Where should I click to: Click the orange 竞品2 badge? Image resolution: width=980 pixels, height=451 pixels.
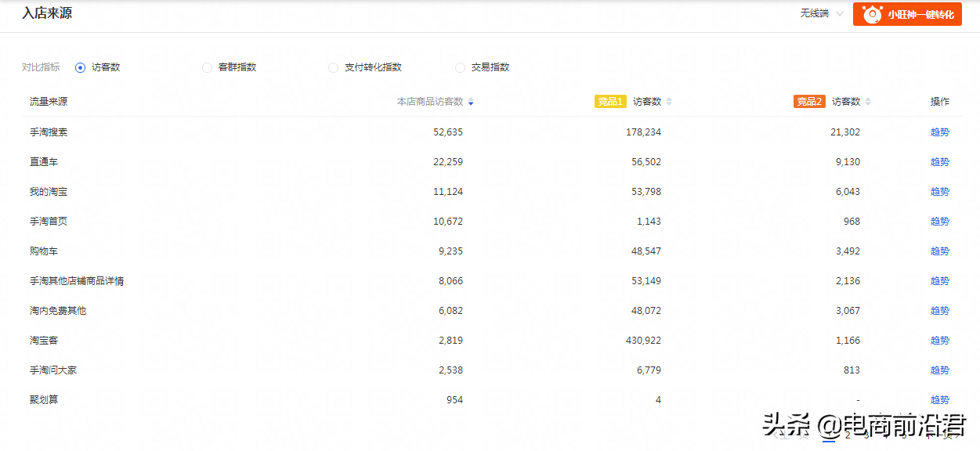click(x=809, y=102)
